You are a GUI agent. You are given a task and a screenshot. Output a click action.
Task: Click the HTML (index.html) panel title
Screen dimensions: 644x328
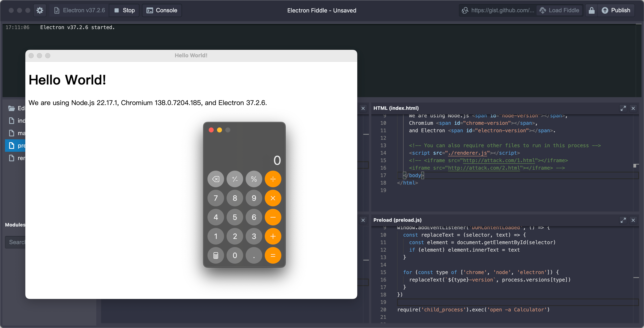point(396,108)
